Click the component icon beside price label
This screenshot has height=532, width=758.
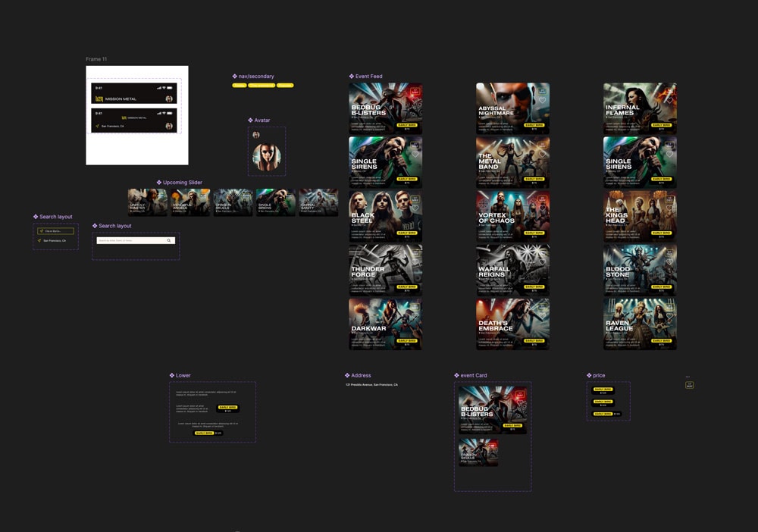[x=589, y=375]
